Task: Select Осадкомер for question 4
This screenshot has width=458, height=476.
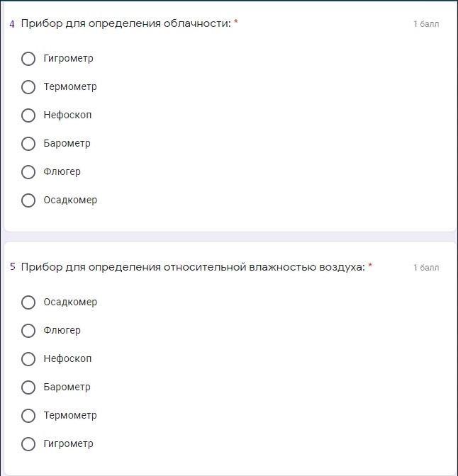Action: tap(28, 200)
